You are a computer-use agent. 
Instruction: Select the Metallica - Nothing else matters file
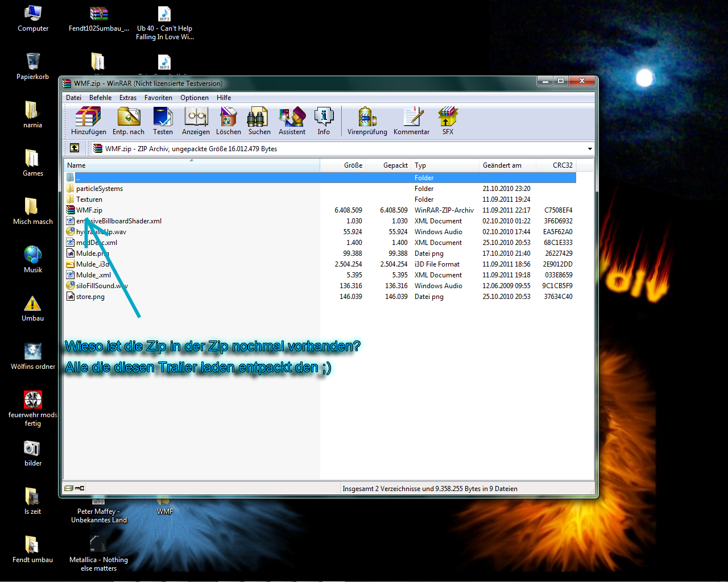click(99, 554)
